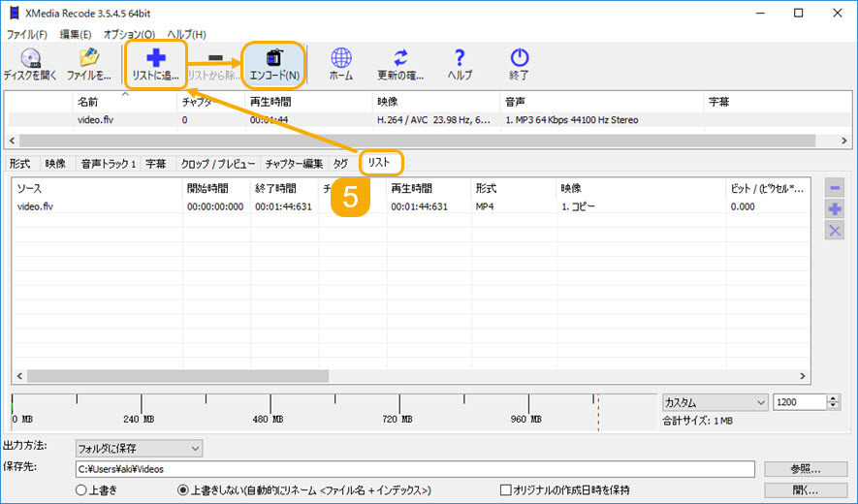Click the リストから除.. minus toolbar icon
This screenshot has height=504, width=858.
coord(215,65)
